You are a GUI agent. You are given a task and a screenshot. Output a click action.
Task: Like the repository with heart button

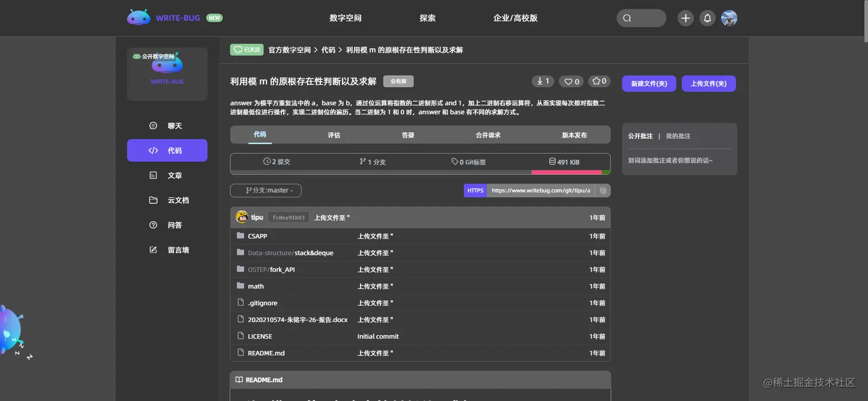pos(571,81)
